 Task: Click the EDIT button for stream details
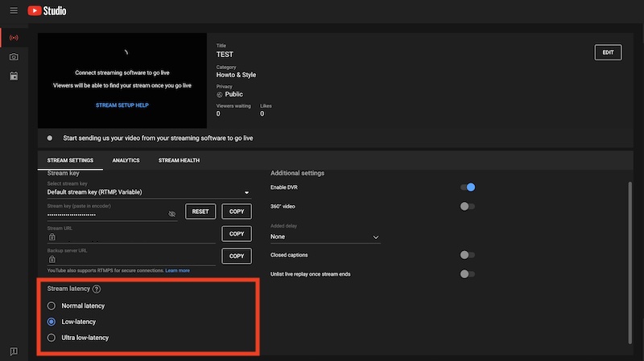pyautogui.click(x=608, y=52)
